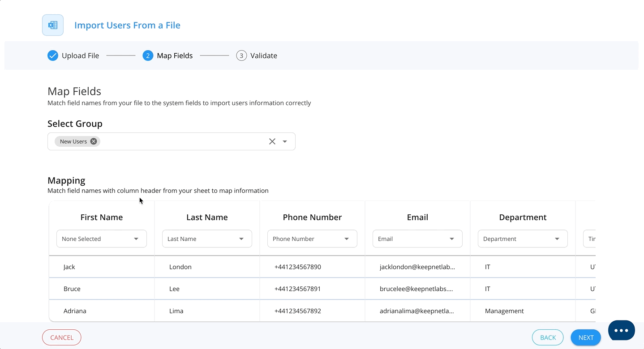
Task: Open the Select Group dropdown arrow
Action: click(285, 141)
